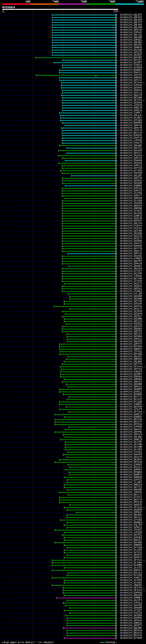Select hit label UniRef100_A9JIF3

click(131, 600)
